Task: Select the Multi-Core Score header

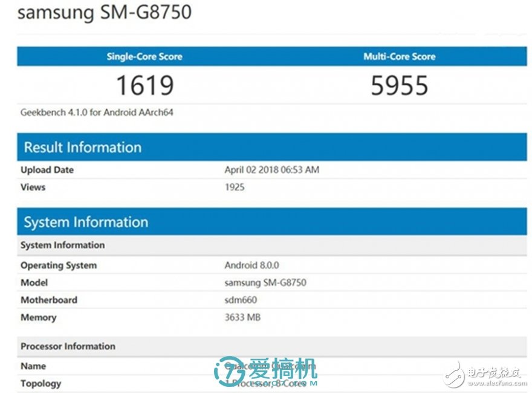Action: [x=399, y=56]
